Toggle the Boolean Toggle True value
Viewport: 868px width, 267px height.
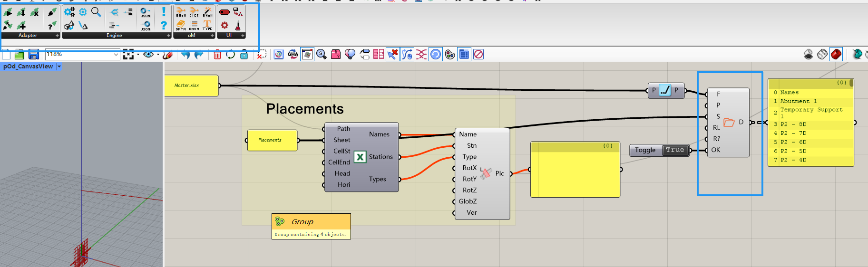(674, 150)
